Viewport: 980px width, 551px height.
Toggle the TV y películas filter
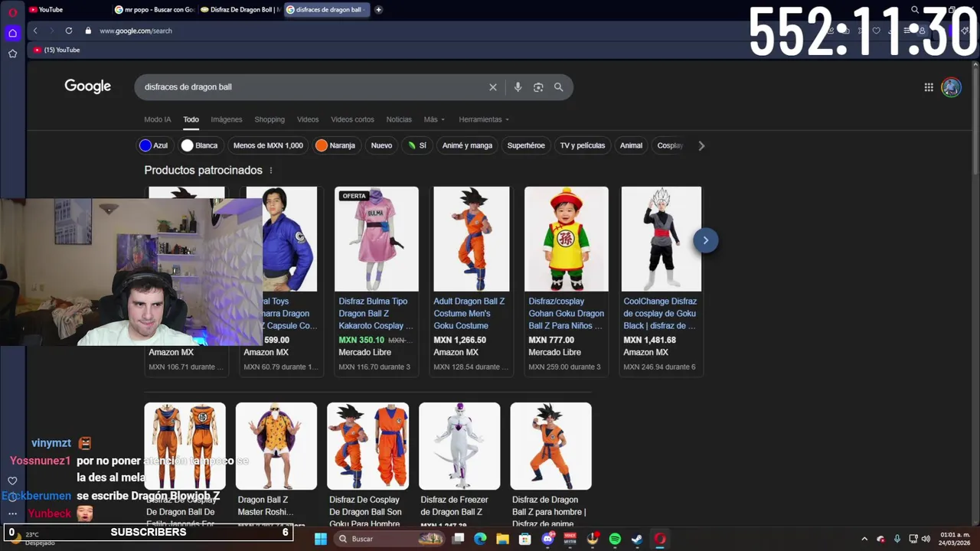pos(583,145)
